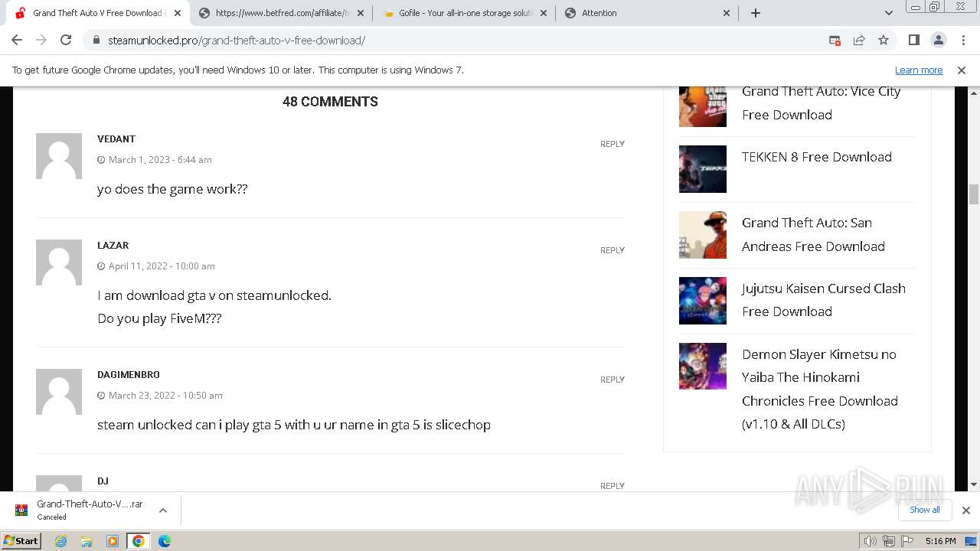
Task: Open Grand Theft Auto: Vice City Free Download link
Action: (821, 103)
